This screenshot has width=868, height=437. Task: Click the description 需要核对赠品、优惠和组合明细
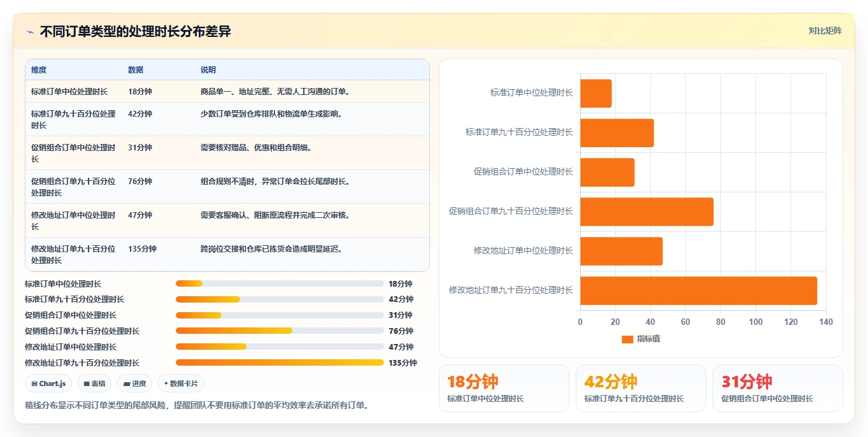point(256,148)
